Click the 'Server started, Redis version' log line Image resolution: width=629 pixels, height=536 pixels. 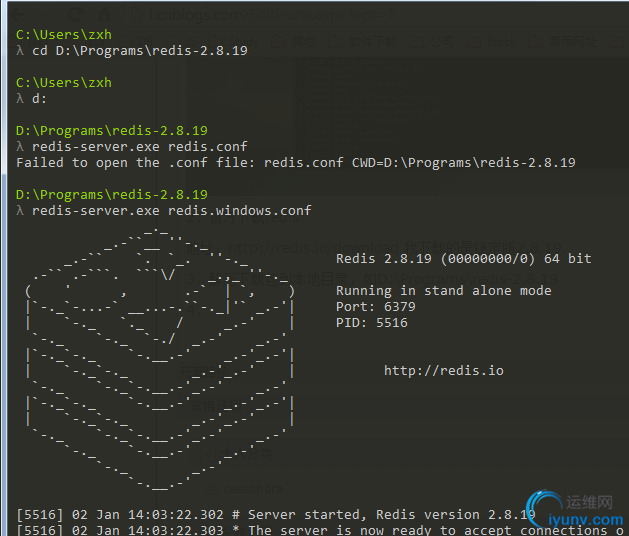(x=276, y=515)
